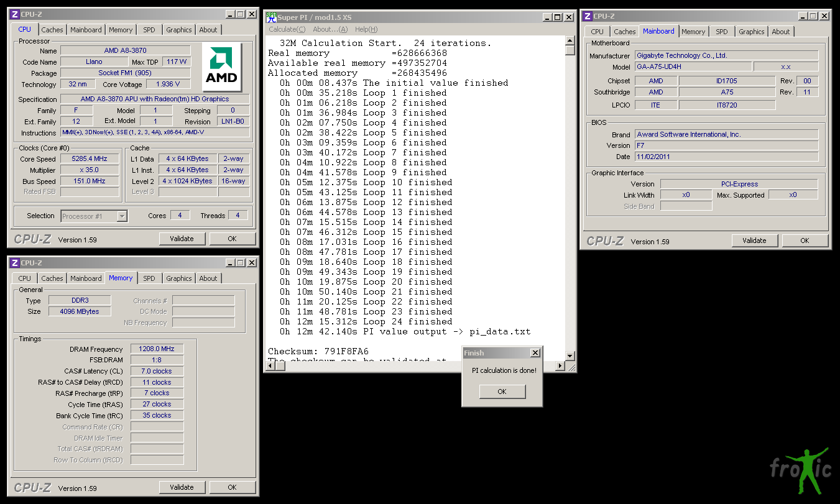The image size is (840, 504).
Task: Click the Max TDP value 117 W
Action: [177, 62]
